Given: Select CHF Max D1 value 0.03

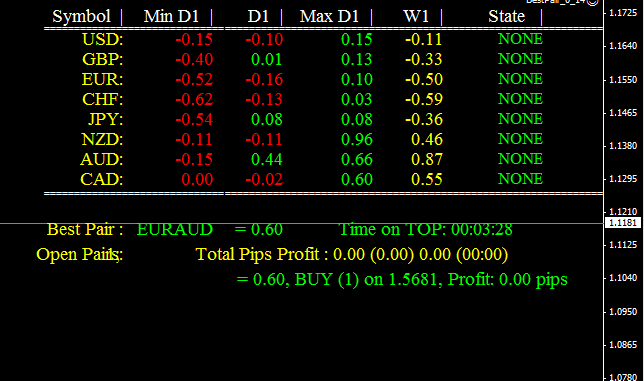Looking at the screenshot, I should click(x=357, y=99).
